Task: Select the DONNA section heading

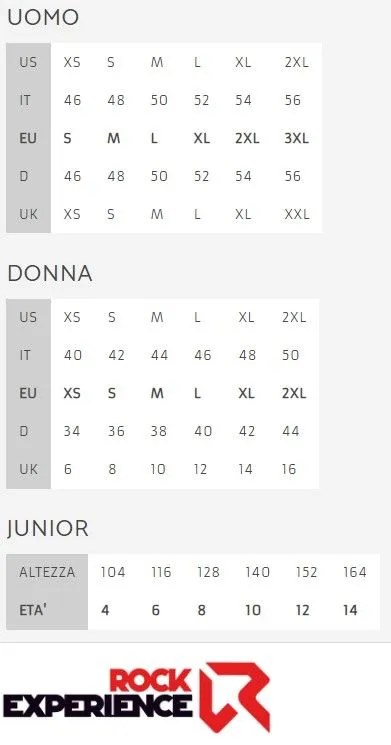Action: pos(50,274)
